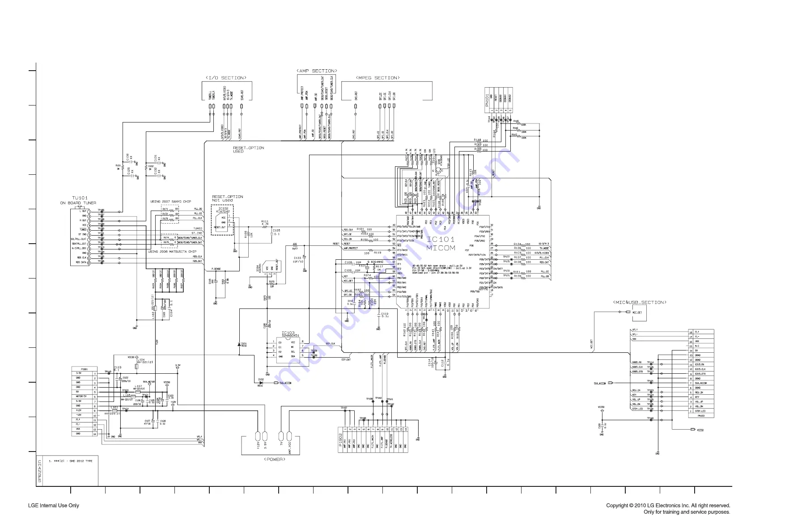This screenshot has height=532, width=789.
Task: Click the "<MPEG SECTION>" heading
Action: (x=378, y=78)
